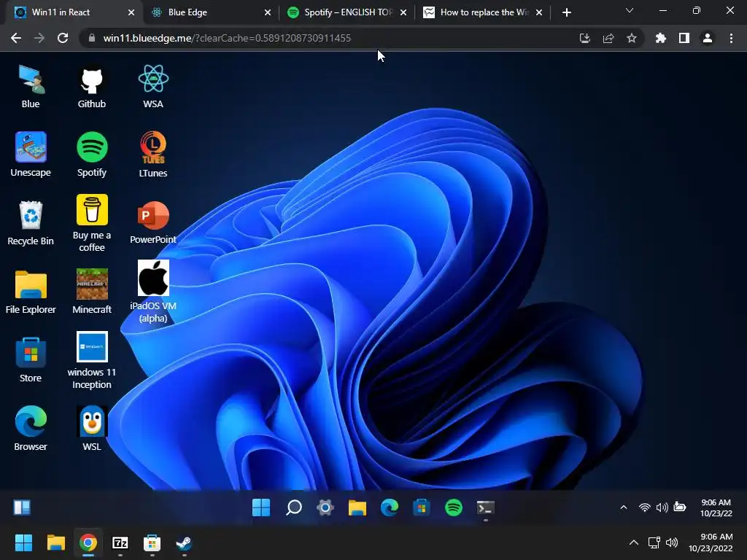The image size is (747, 560).
Task: Open the Chrome three-dot menu
Action: [x=731, y=38]
